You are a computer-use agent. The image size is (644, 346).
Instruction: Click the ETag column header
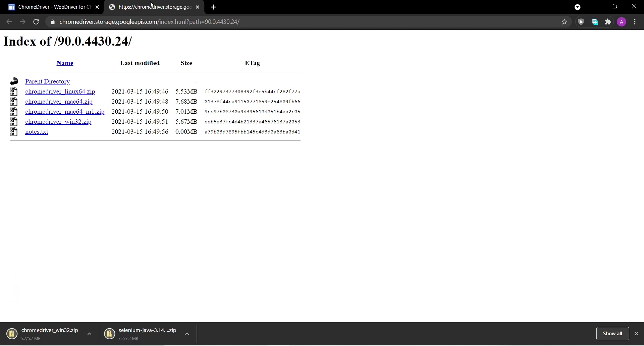(x=252, y=63)
